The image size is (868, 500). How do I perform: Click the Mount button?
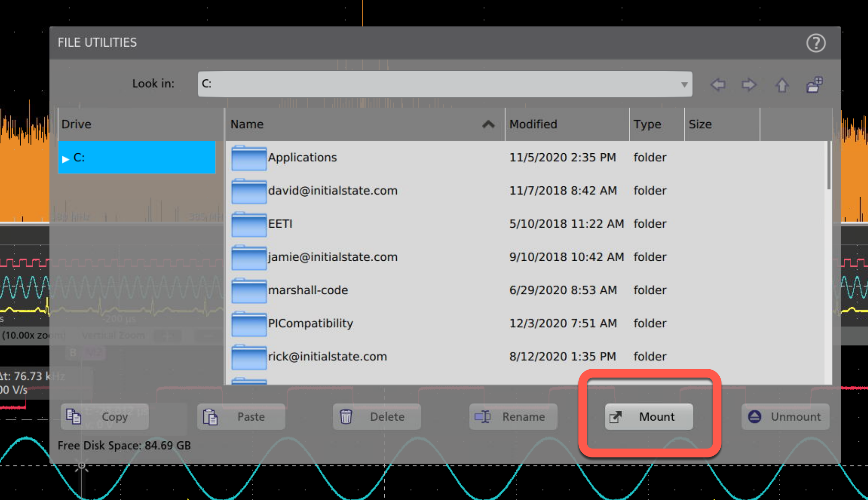point(649,417)
